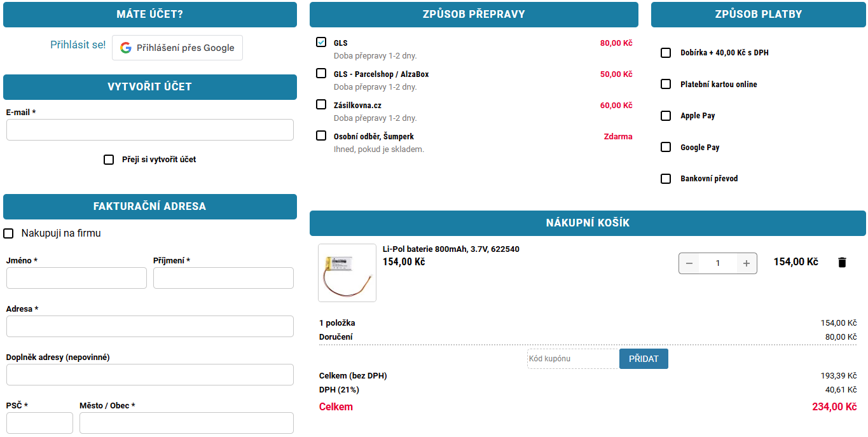Sign in using Google login button
This screenshot has width=868, height=437.
point(177,48)
